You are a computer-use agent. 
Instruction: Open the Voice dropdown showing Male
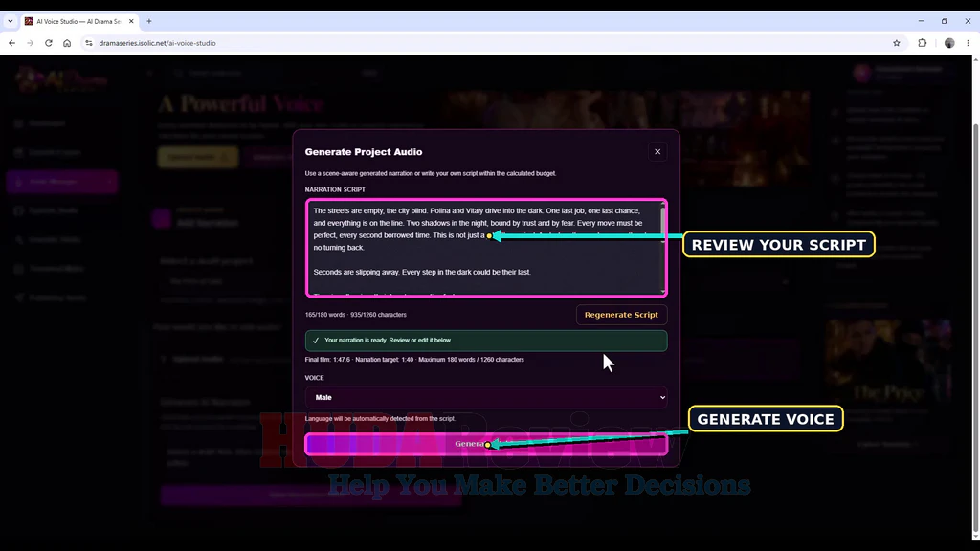tap(485, 397)
